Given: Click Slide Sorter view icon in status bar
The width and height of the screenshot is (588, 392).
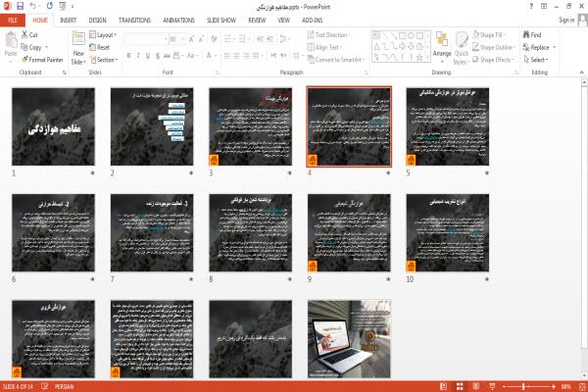Looking at the screenshot, I should coord(460,386).
